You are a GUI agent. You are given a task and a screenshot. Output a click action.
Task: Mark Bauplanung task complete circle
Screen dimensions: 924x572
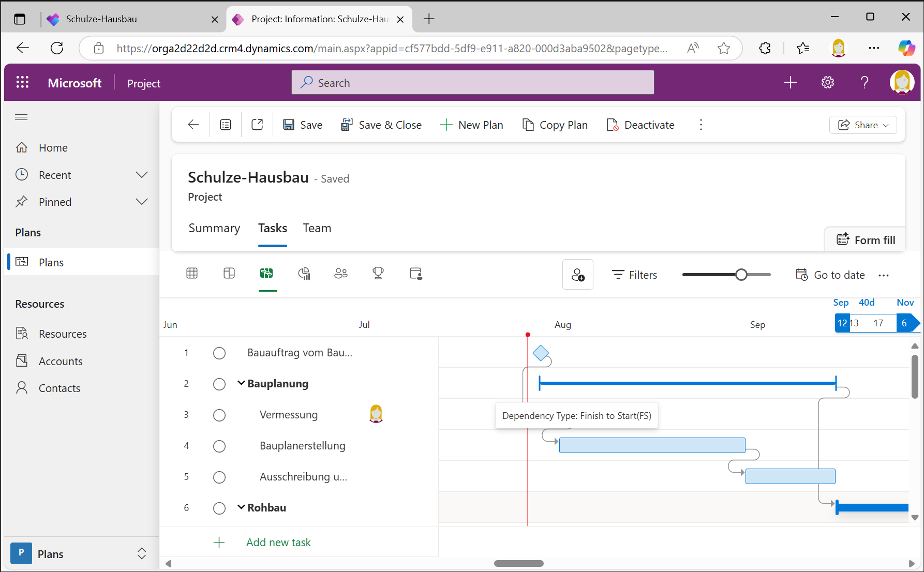pos(219,384)
